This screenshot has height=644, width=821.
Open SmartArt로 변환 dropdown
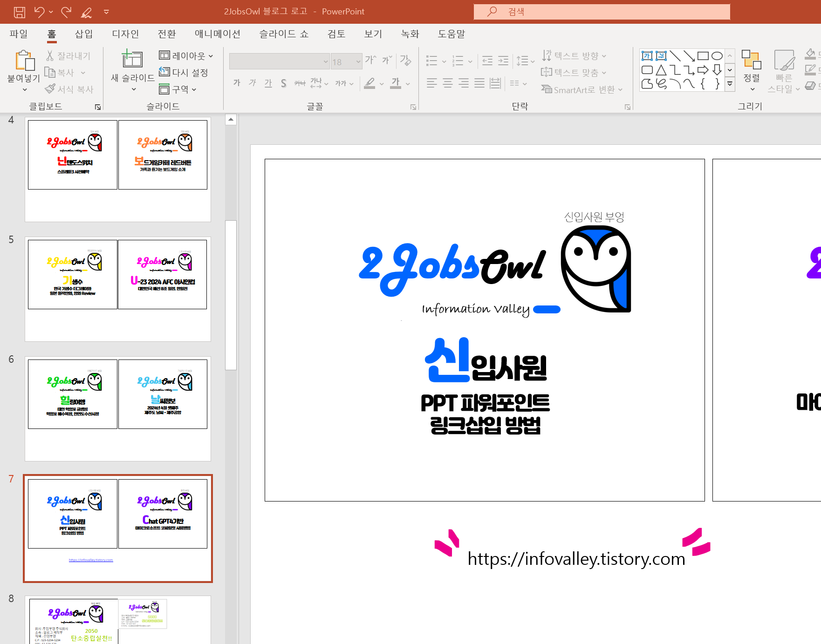[x=582, y=89]
